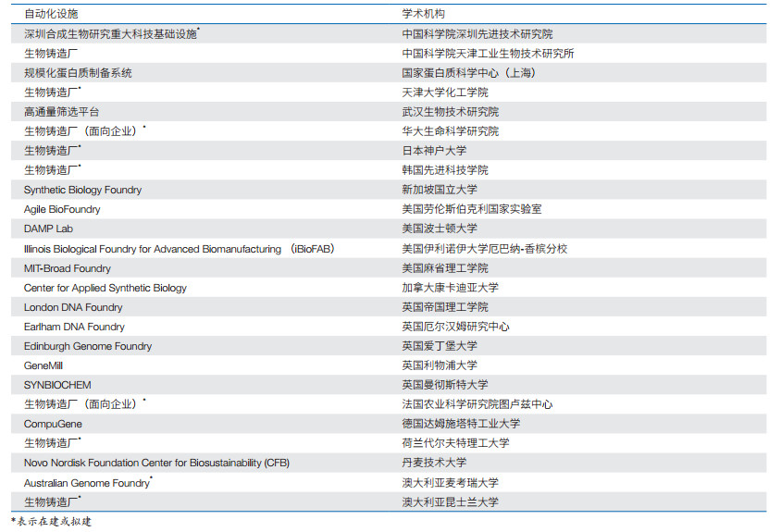
Task: Click the cell '加拿大康卡迪亚大学'
Action: pyautogui.click(x=451, y=288)
